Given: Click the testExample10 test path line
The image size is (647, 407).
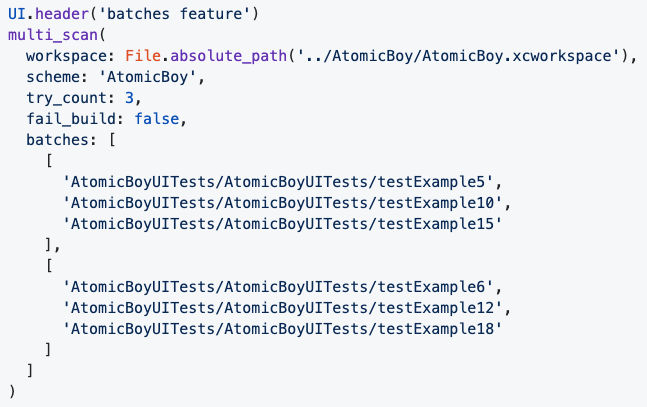Looking at the screenshot, I should 282,203.
